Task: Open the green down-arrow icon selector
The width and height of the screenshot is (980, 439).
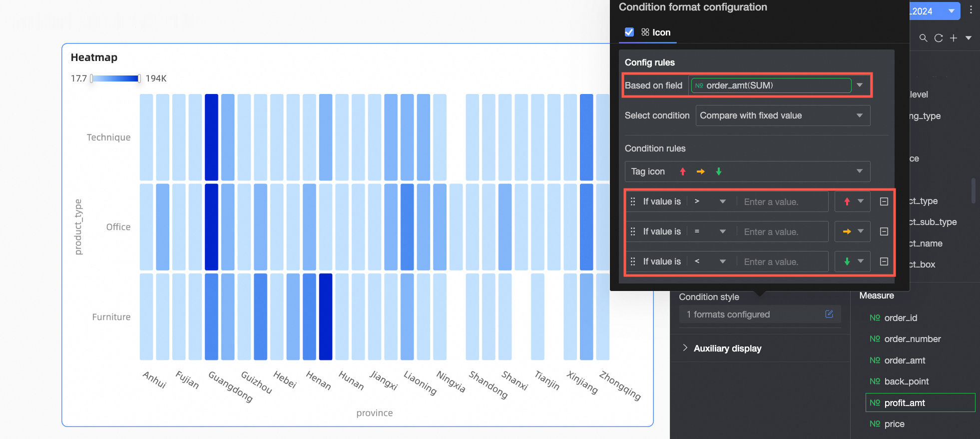Action: [853, 261]
